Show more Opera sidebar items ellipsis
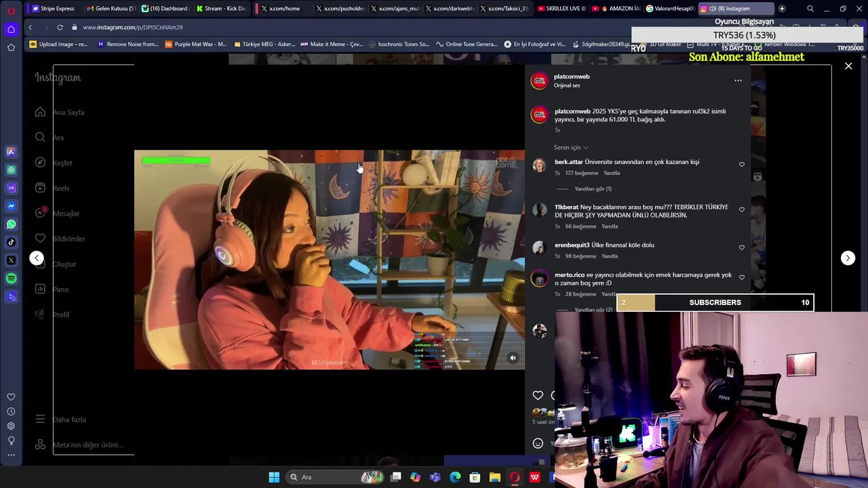868x488 pixels. tap(11, 455)
